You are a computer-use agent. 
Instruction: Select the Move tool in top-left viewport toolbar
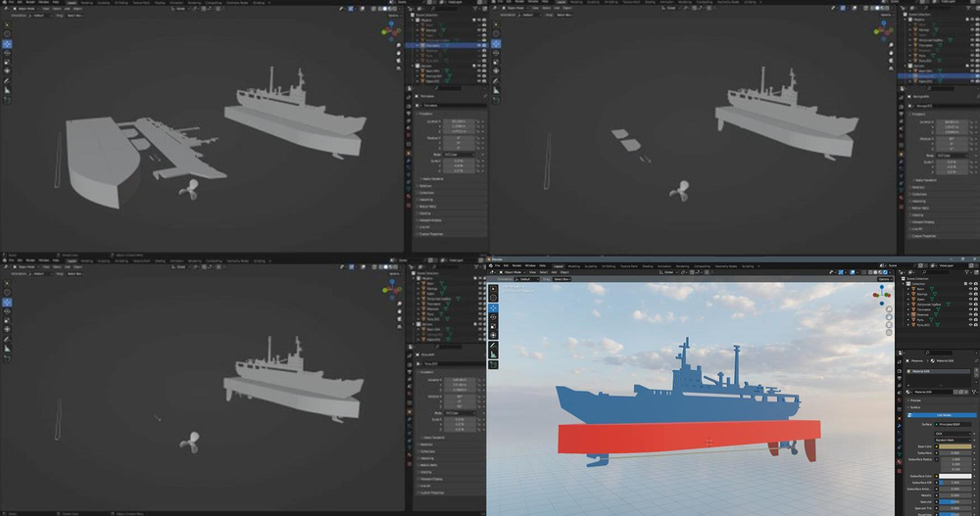pos(6,43)
